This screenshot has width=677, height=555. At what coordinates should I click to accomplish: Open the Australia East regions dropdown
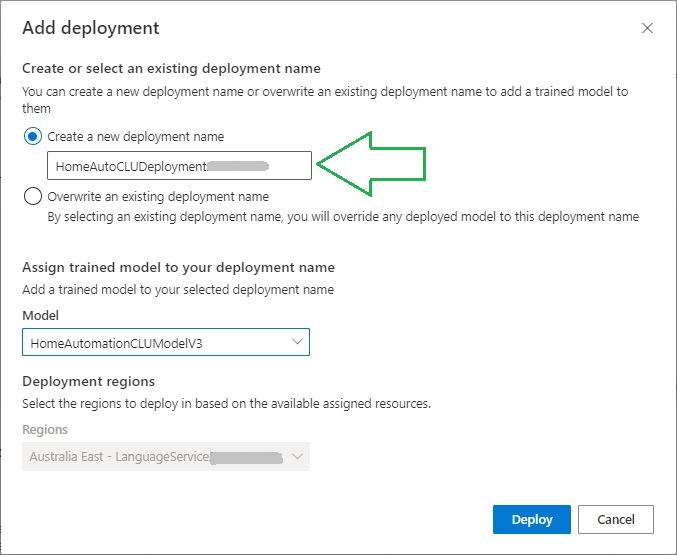[165, 457]
